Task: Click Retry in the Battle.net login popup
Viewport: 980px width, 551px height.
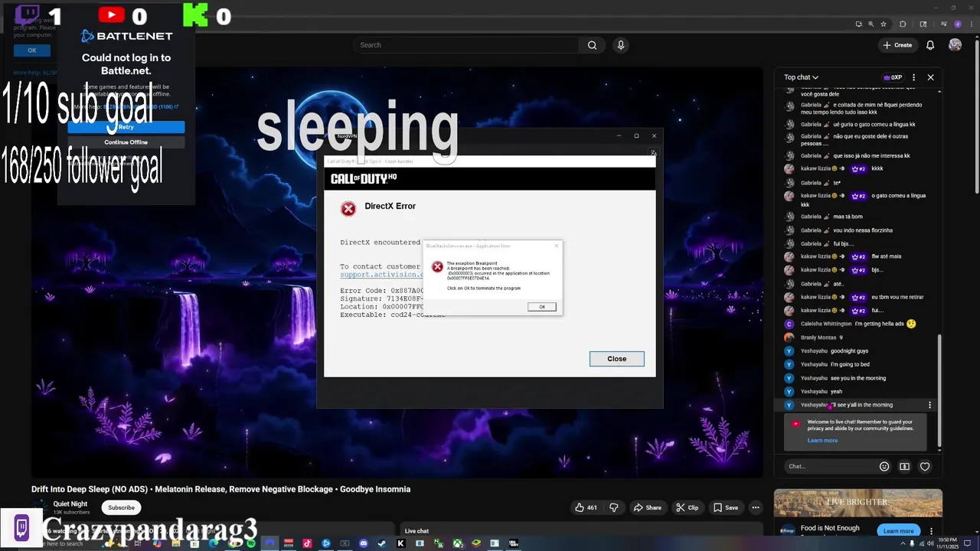Action: [x=126, y=127]
